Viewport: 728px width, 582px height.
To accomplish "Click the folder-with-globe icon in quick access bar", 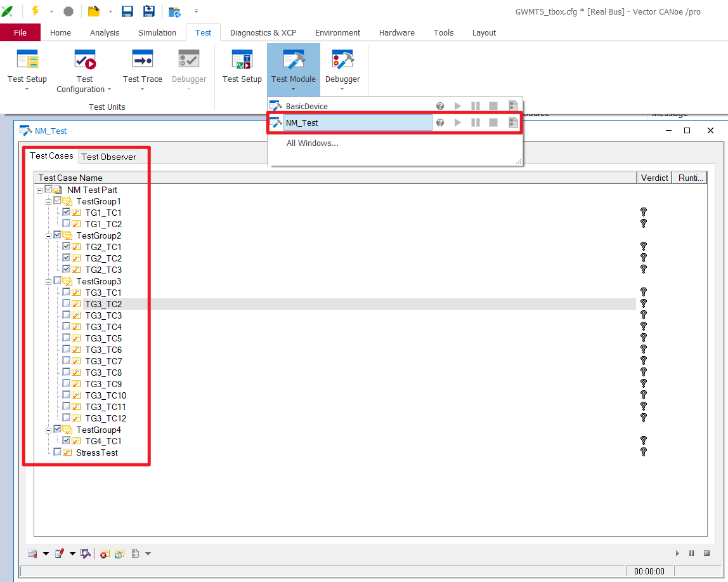I will (174, 11).
